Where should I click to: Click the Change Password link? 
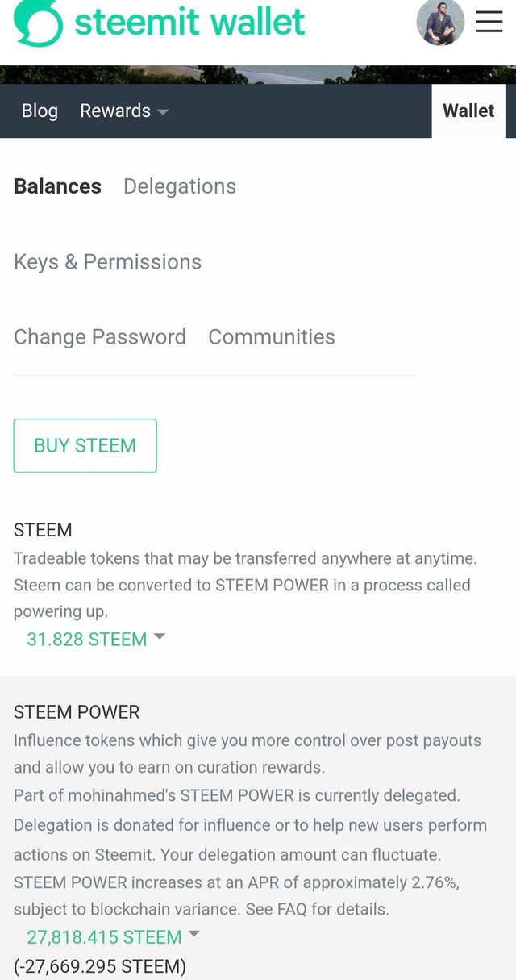[100, 336]
